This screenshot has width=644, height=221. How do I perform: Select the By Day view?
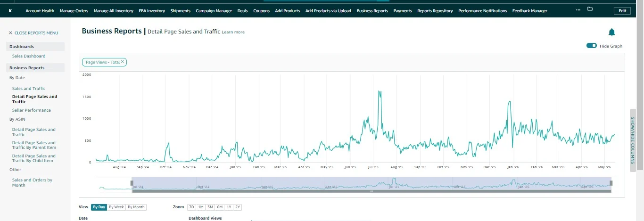(x=99, y=207)
